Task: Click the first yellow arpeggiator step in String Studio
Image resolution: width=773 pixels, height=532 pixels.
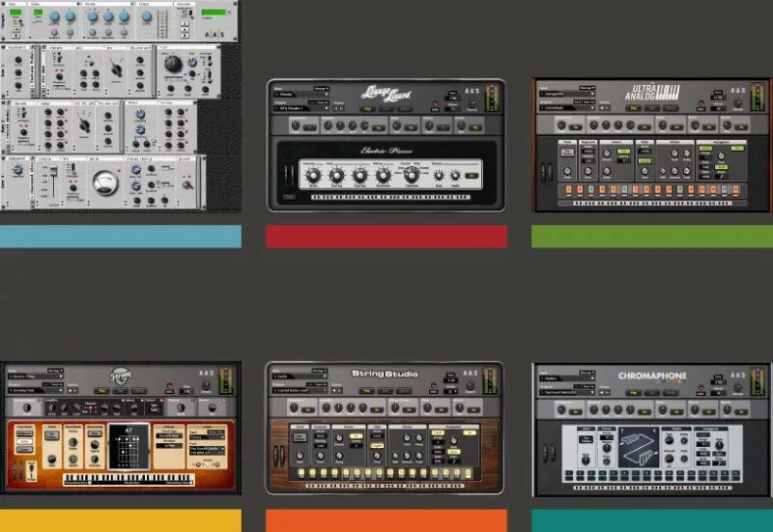Action: click(x=301, y=472)
